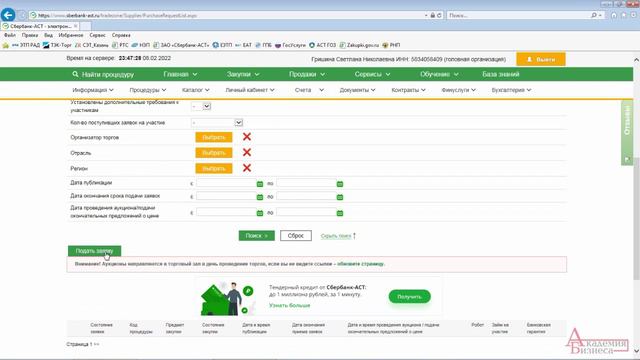Open the Файл browser menu
This screenshot has width=640, height=360.
[x=10, y=36]
